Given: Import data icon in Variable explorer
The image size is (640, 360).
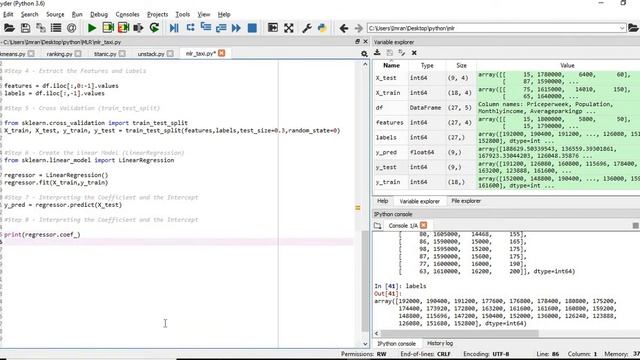Looking at the screenshot, I should click(377, 53).
